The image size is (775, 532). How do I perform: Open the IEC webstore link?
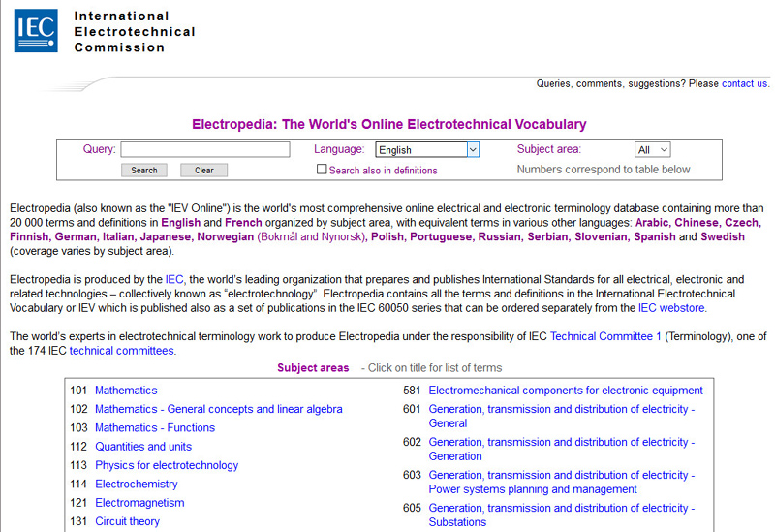point(671,308)
